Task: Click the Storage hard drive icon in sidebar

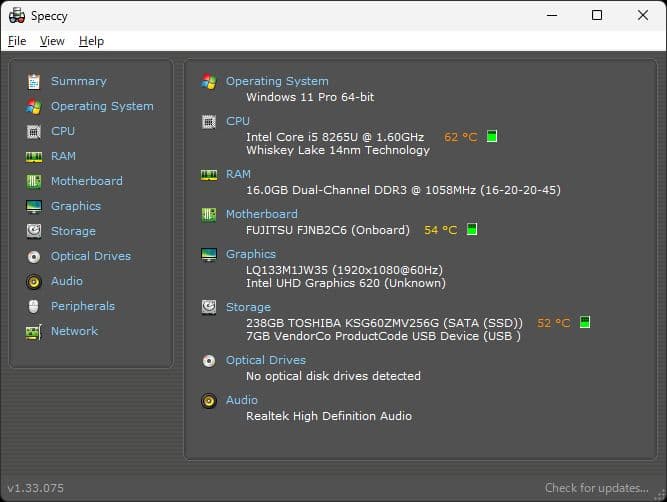Action: coord(34,231)
